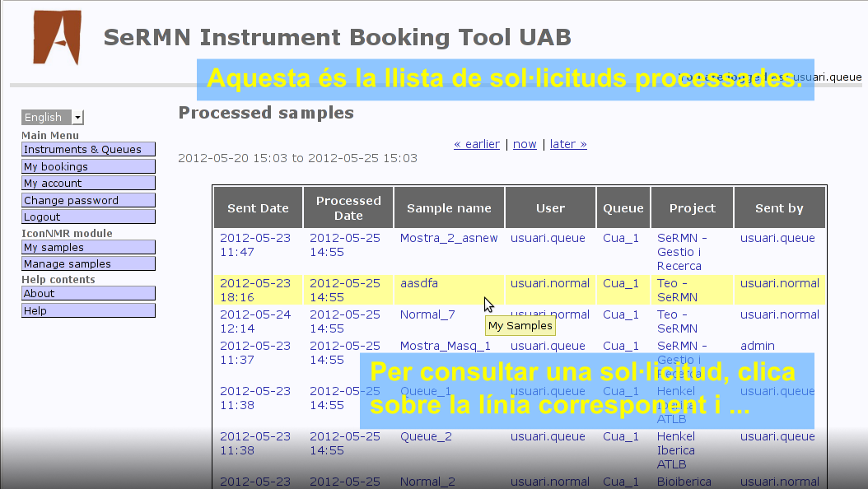Click processed date in Mostra_2_asnew row

click(345, 245)
